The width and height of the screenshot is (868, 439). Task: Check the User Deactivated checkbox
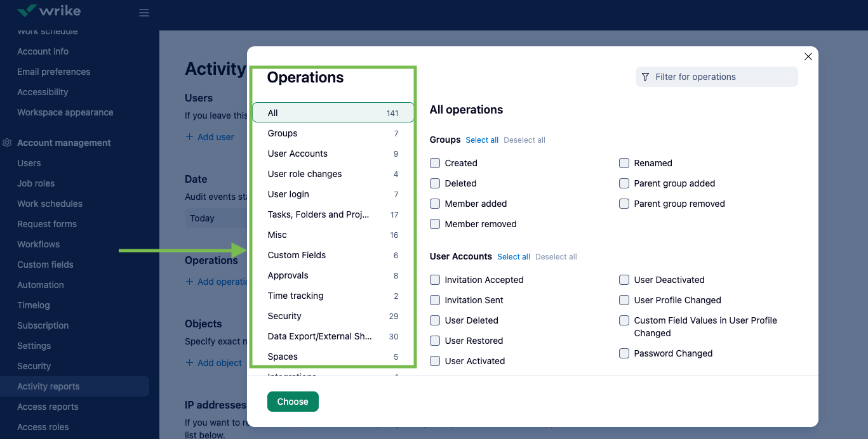coord(624,280)
